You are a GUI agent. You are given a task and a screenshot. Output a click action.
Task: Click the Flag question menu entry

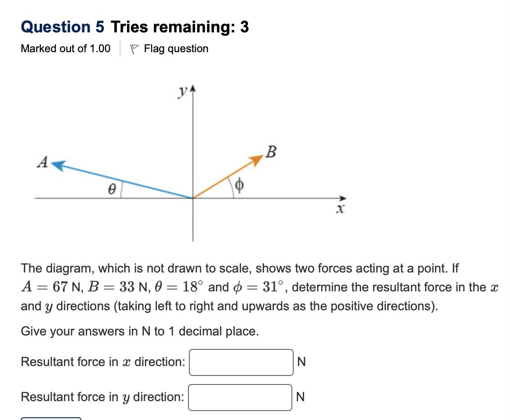(175, 49)
